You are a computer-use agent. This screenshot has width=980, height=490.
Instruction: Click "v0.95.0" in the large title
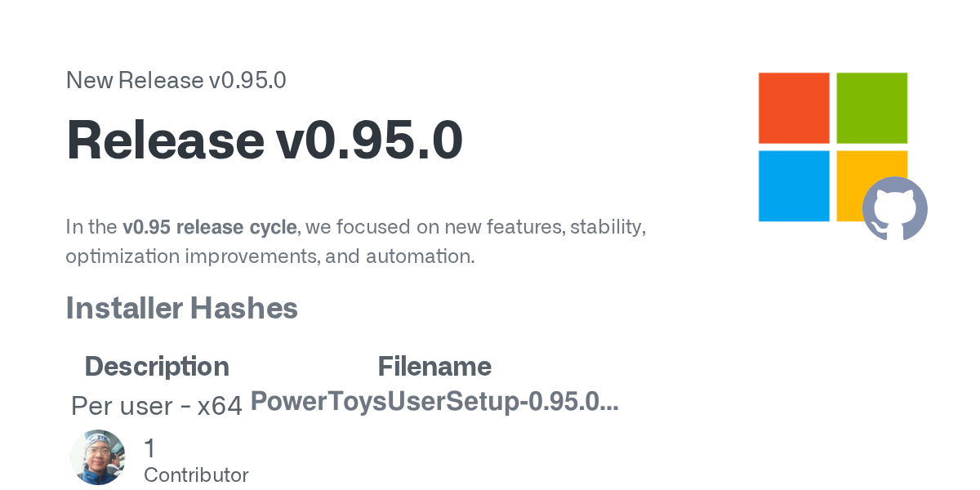[369, 140]
